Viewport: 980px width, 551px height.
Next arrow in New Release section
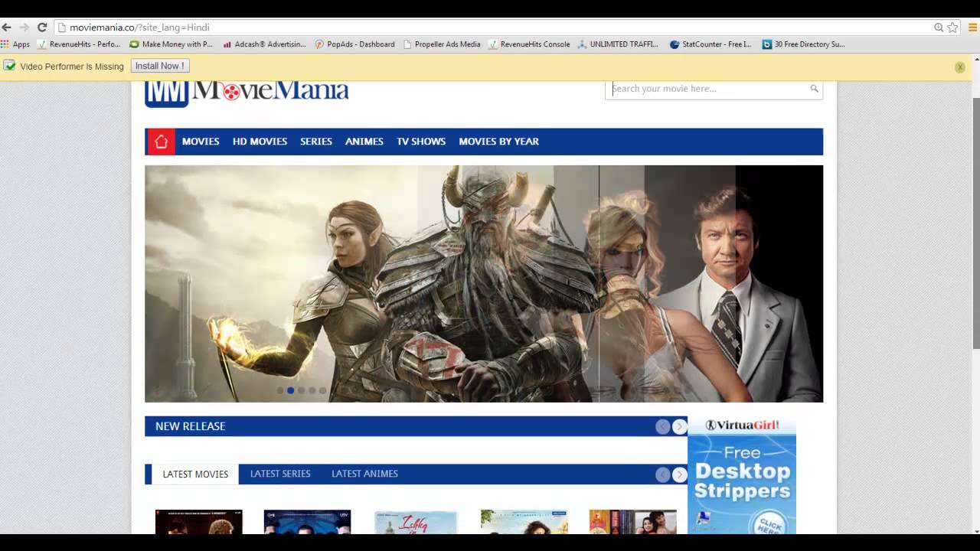pyautogui.click(x=680, y=427)
